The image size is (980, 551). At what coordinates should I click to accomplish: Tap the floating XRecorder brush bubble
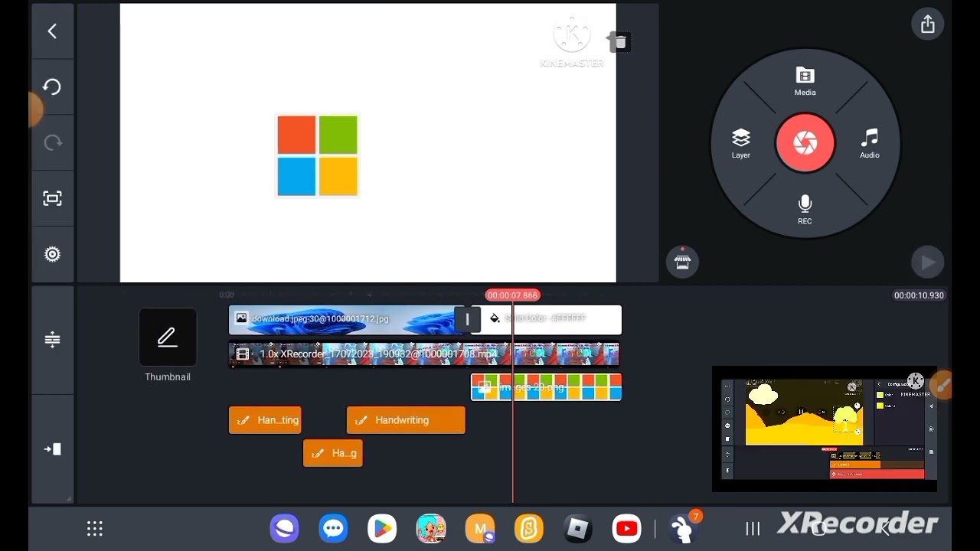pyautogui.click(x=942, y=386)
